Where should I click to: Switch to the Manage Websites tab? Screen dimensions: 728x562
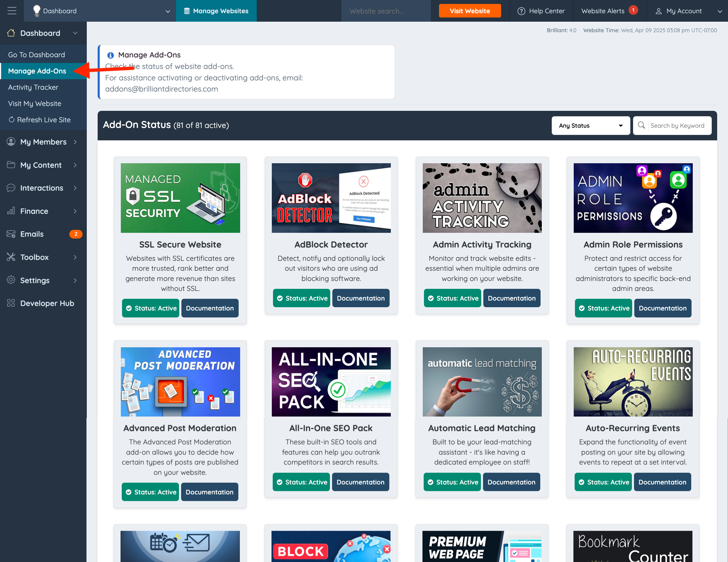click(216, 11)
